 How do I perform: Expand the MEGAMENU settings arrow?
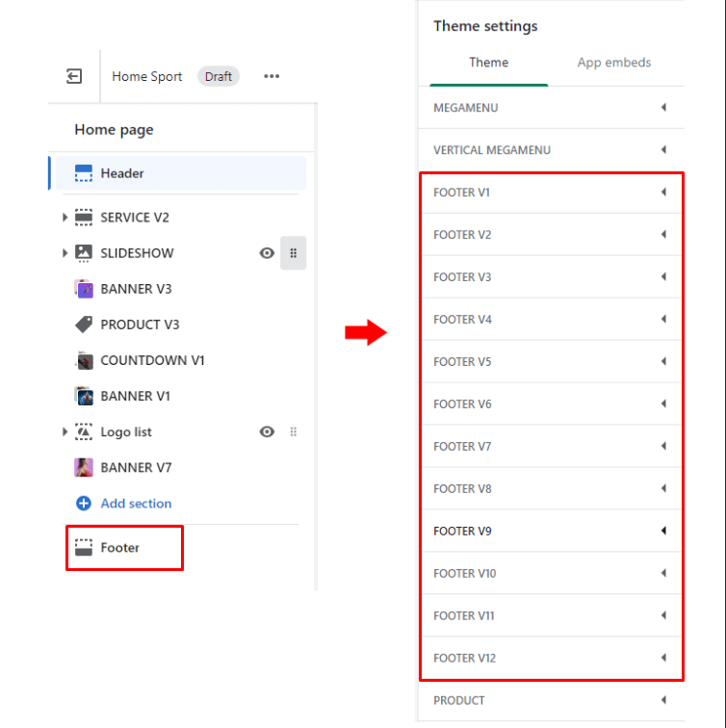[663, 108]
